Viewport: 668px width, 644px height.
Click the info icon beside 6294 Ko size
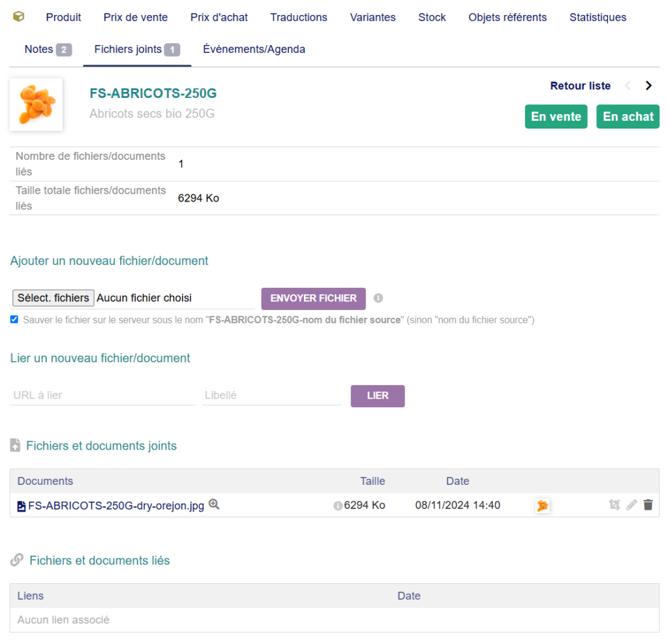click(338, 506)
